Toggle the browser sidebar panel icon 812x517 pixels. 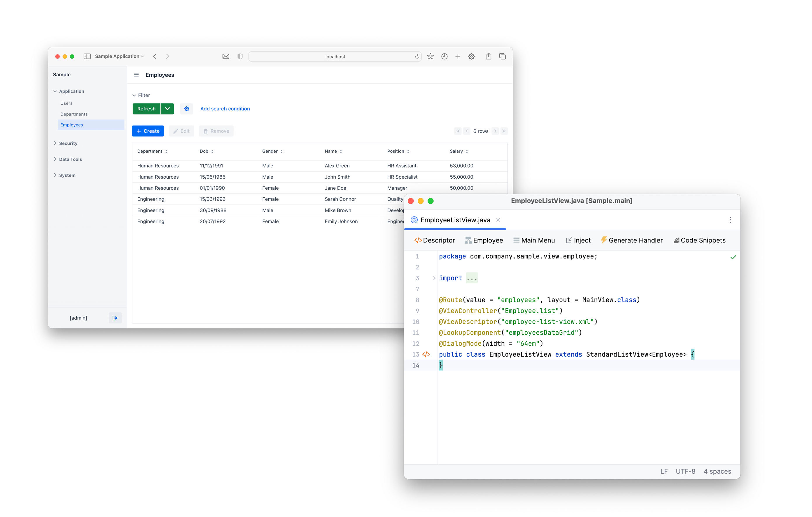coord(87,56)
